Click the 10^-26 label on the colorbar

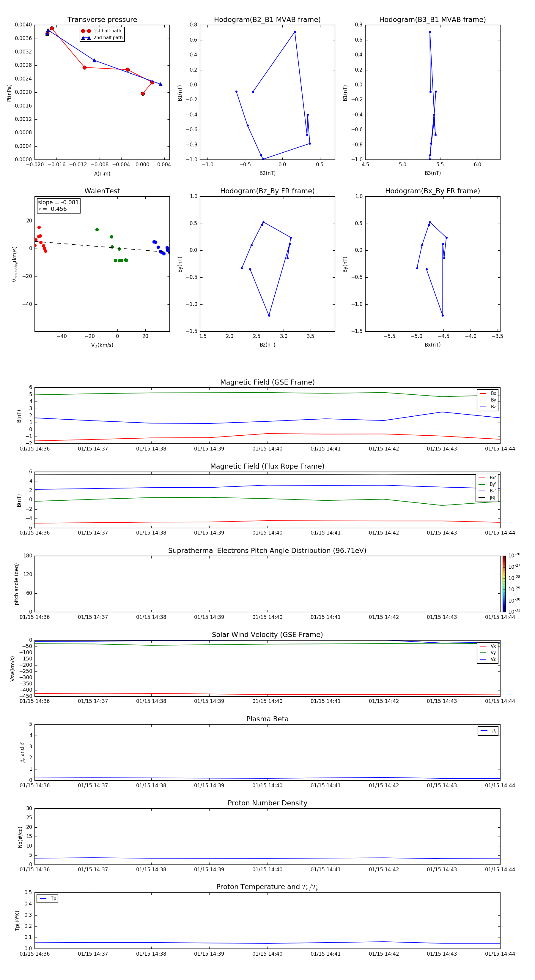[x=514, y=555]
